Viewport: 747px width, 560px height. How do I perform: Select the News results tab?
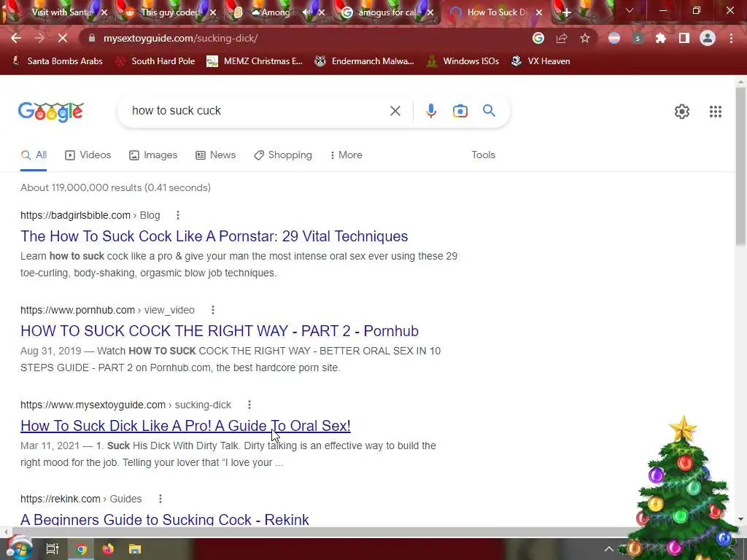pos(216,155)
